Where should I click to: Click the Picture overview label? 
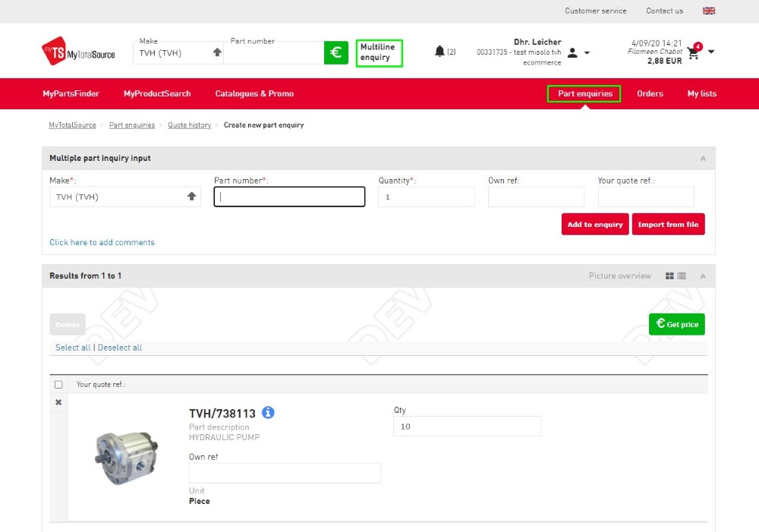(619, 276)
